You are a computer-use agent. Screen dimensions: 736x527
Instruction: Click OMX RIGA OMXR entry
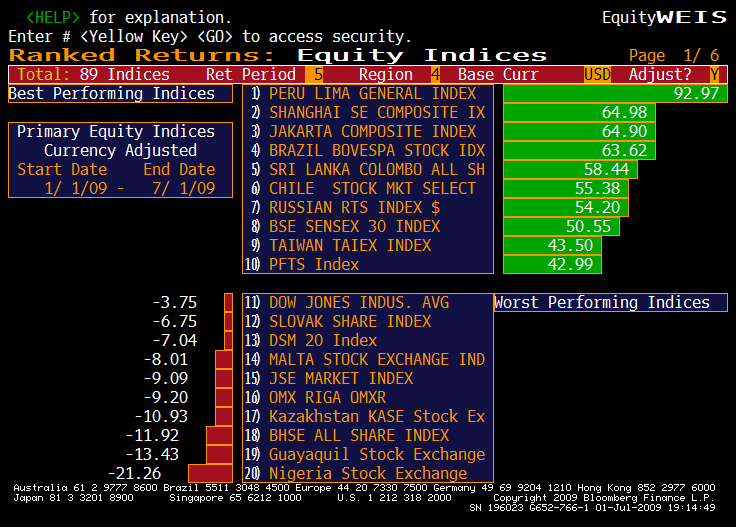tap(368, 397)
